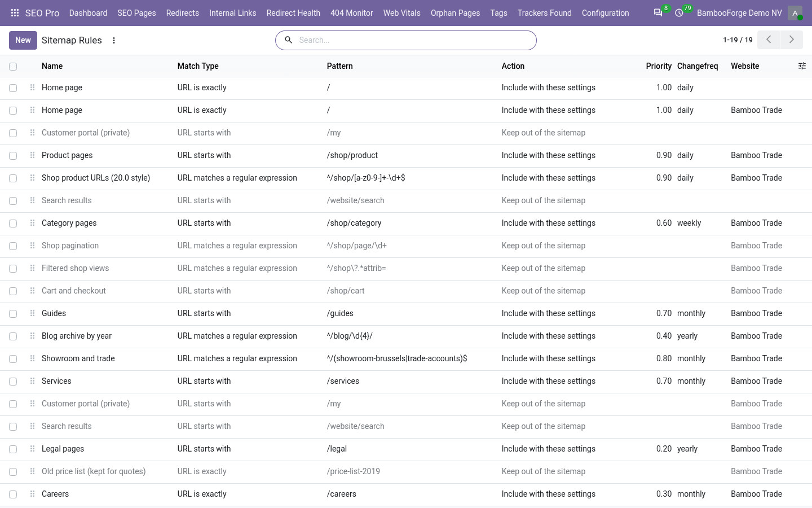Open the Configuration menu
This screenshot has width=812, height=508.
[605, 12]
